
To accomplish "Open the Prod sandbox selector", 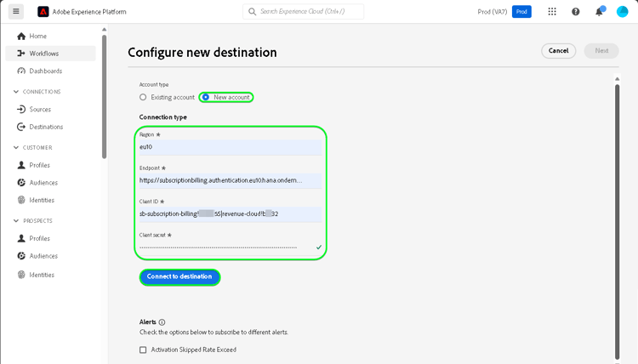I will (521, 11).
